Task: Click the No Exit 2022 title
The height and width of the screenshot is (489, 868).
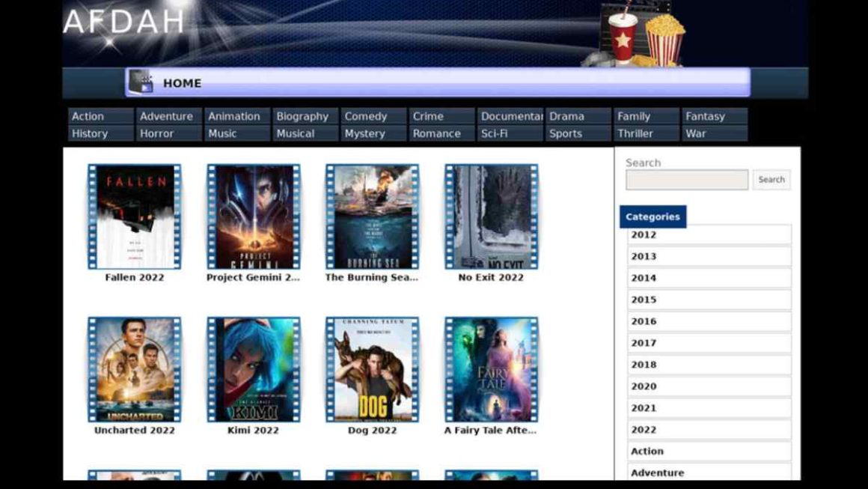Action: tap(491, 278)
